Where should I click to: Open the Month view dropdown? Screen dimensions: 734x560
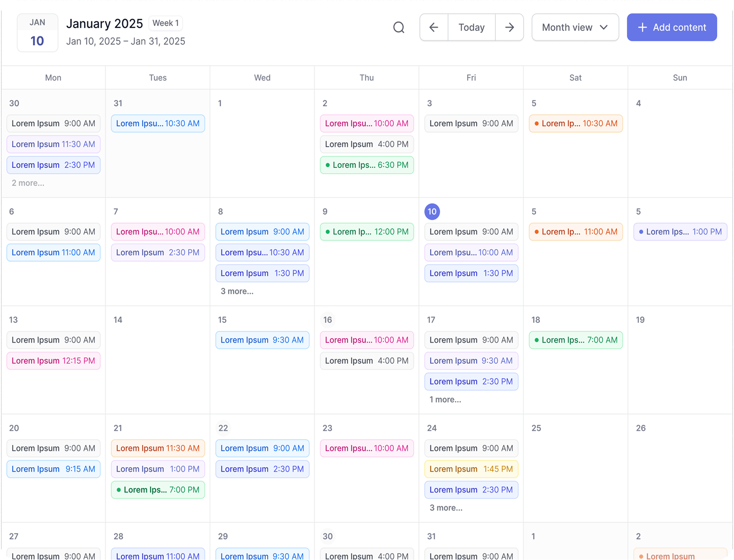(575, 27)
